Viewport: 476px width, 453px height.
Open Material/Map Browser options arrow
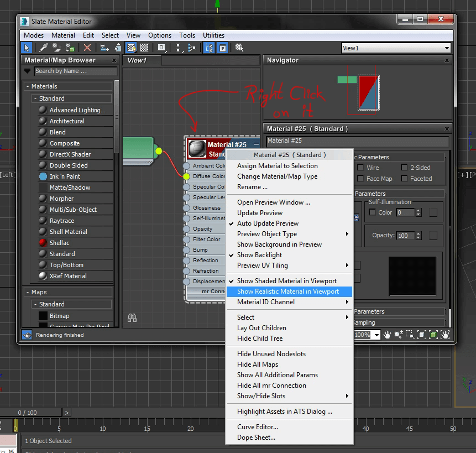point(28,71)
